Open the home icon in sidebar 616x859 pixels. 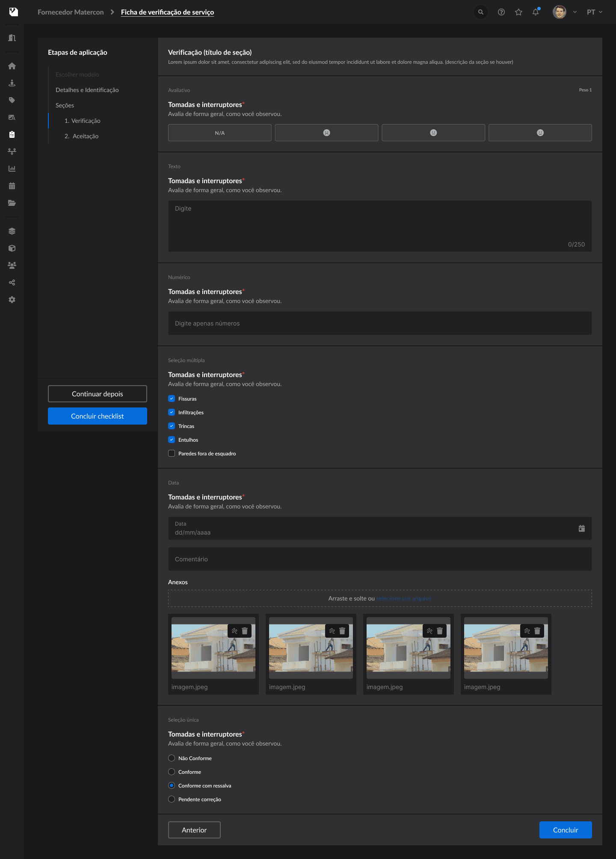(12, 66)
